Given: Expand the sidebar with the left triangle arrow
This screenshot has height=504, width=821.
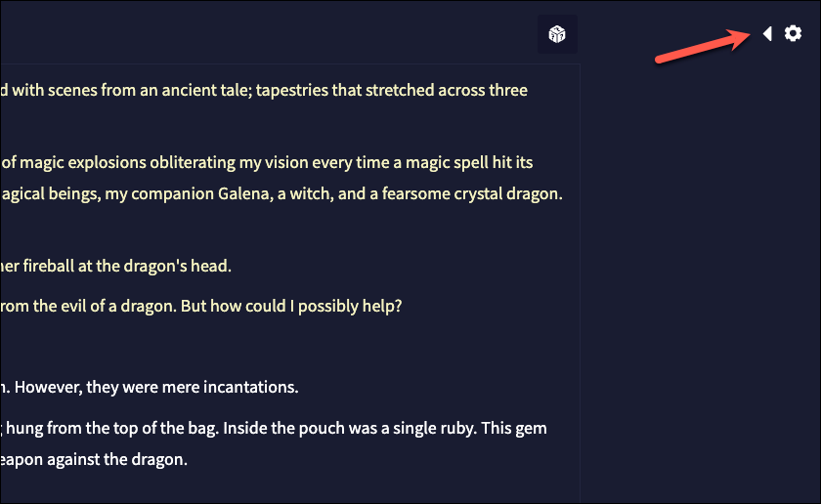Looking at the screenshot, I should point(767,33).
